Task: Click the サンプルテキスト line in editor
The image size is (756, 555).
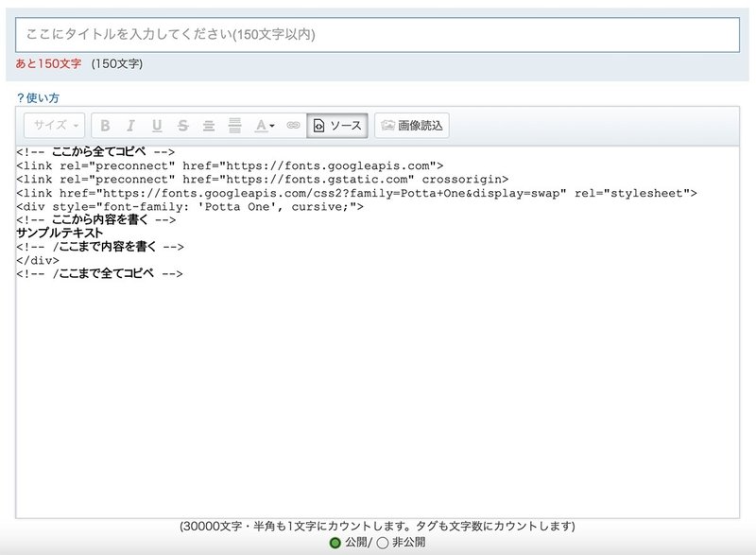Action: click(x=60, y=233)
